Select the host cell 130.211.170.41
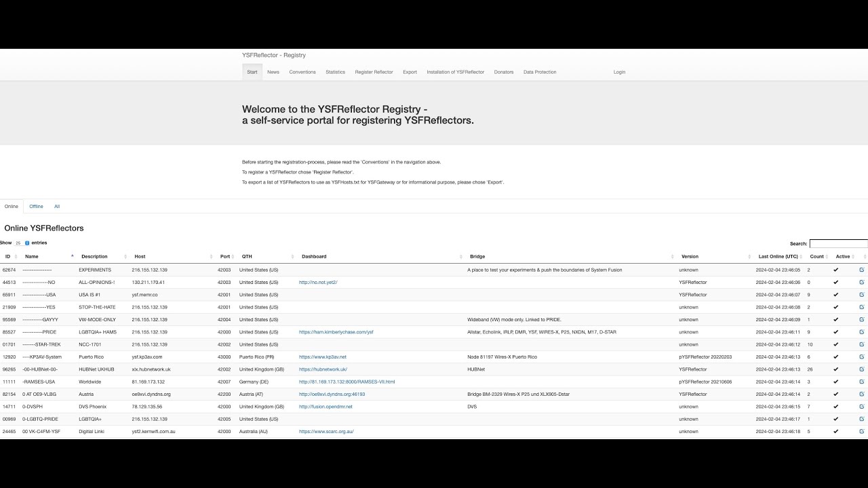The height and width of the screenshot is (488, 868). [148, 282]
